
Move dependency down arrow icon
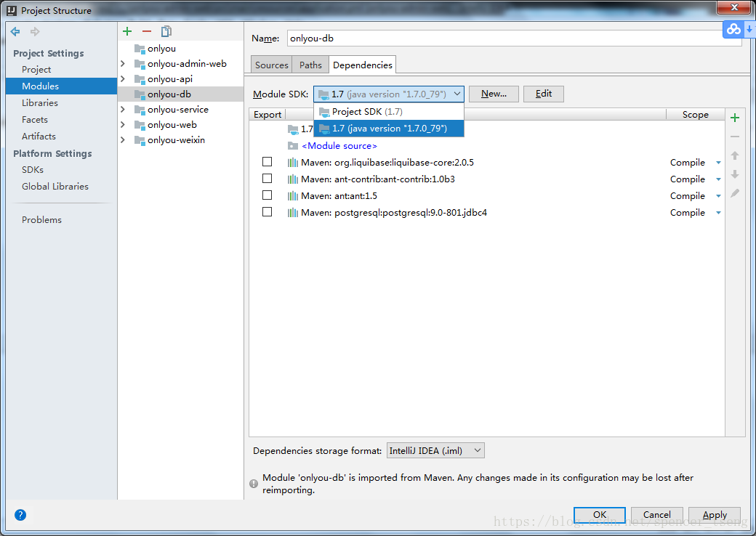735,174
